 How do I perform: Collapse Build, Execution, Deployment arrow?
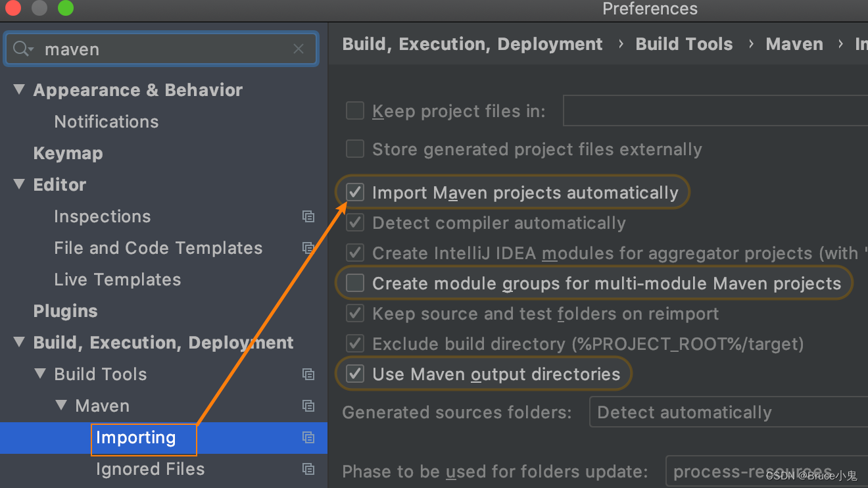tap(19, 342)
